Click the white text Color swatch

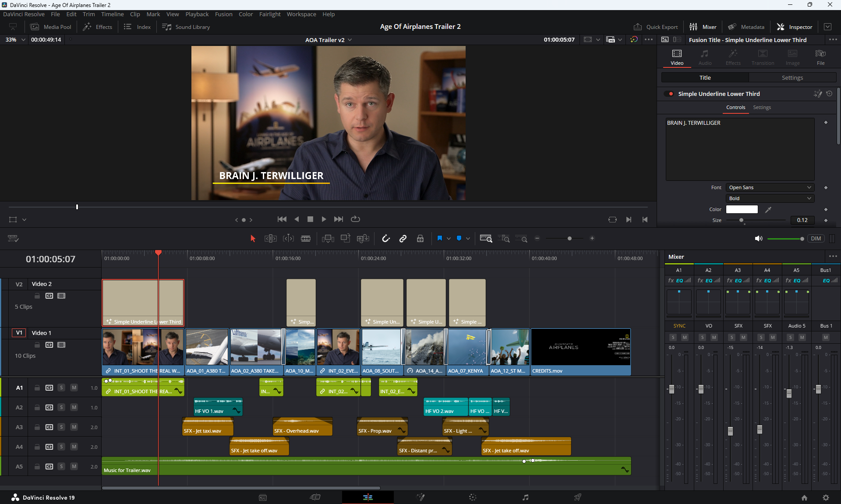pyautogui.click(x=742, y=209)
